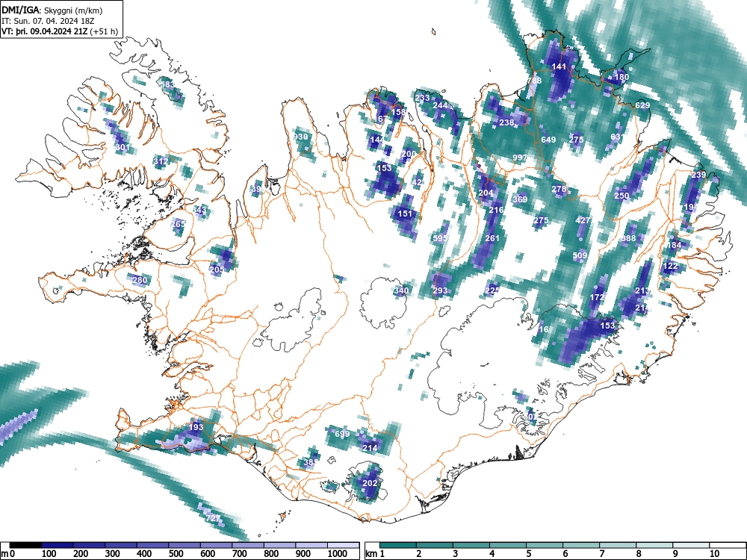Screen dimensions: 747x560
Task: Click the map value 122
Action: 670,267
